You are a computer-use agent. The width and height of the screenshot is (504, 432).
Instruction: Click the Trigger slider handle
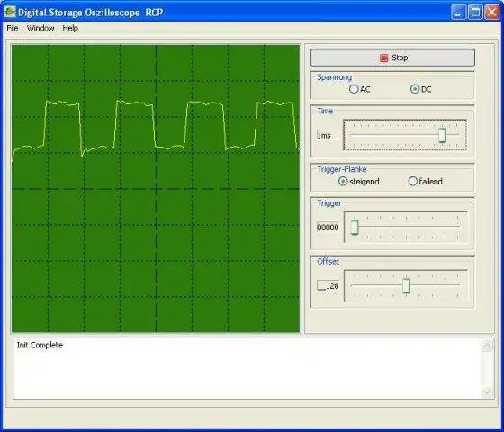click(x=355, y=227)
